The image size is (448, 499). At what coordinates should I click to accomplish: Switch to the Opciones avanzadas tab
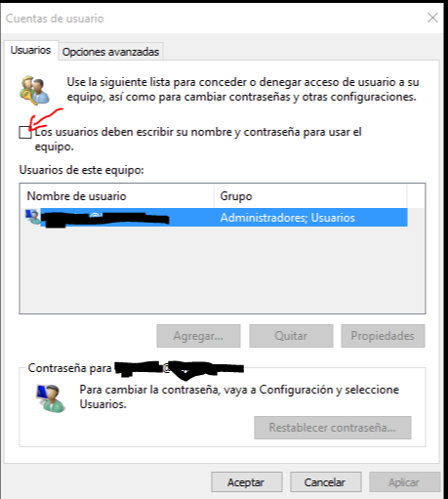click(x=110, y=52)
